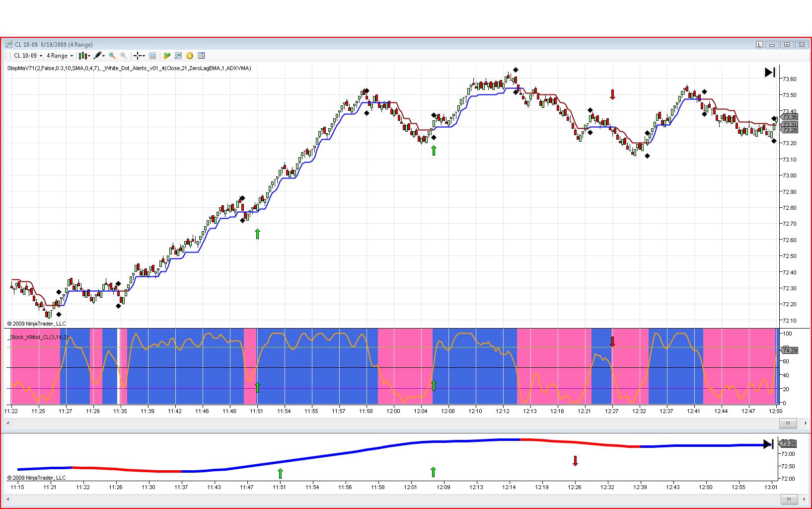Click the chart window icon in title bar
812x509 pixels.
9,44
